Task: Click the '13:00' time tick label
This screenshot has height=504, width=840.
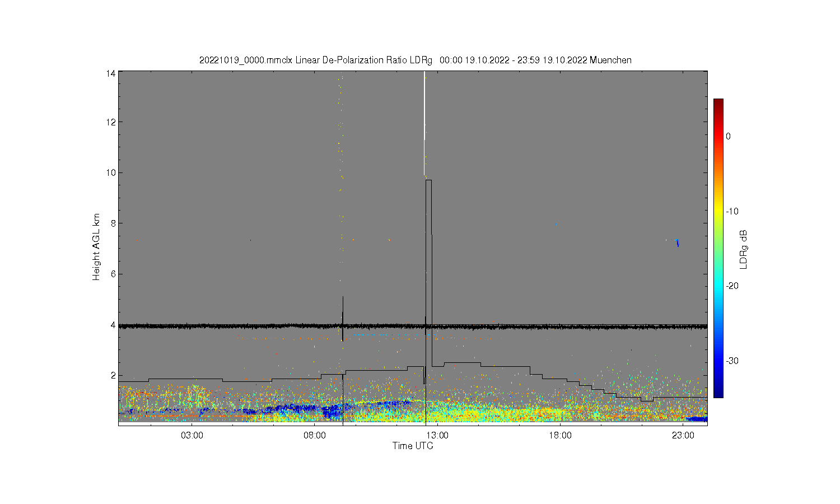Action: [x=437, y=436]
